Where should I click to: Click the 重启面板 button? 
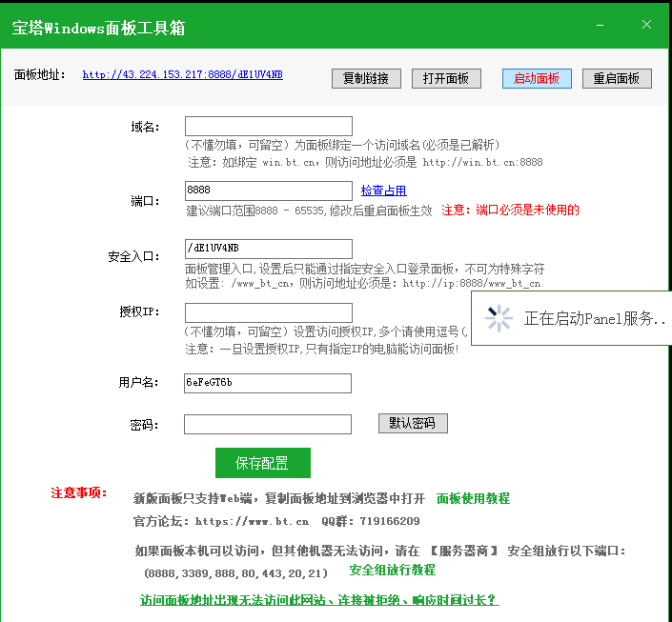coord(617,78)
